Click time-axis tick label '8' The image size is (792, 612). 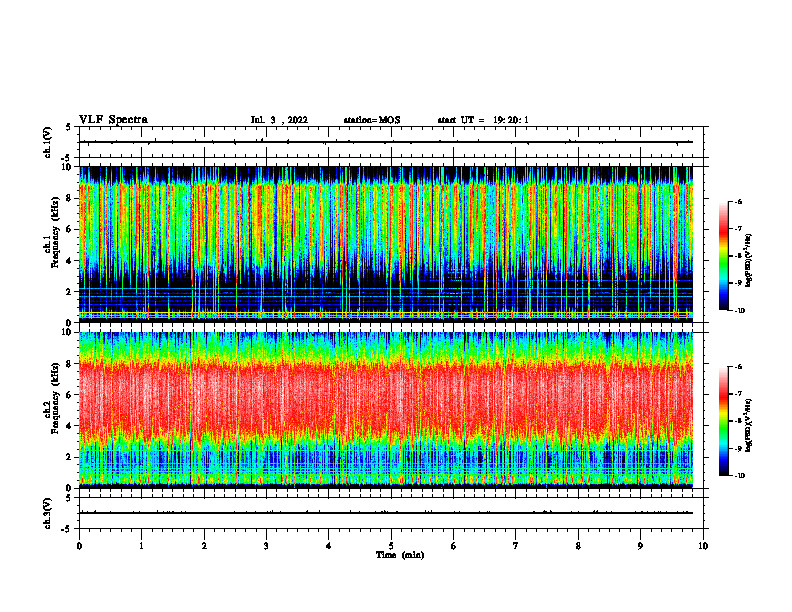tap(578, 546)
